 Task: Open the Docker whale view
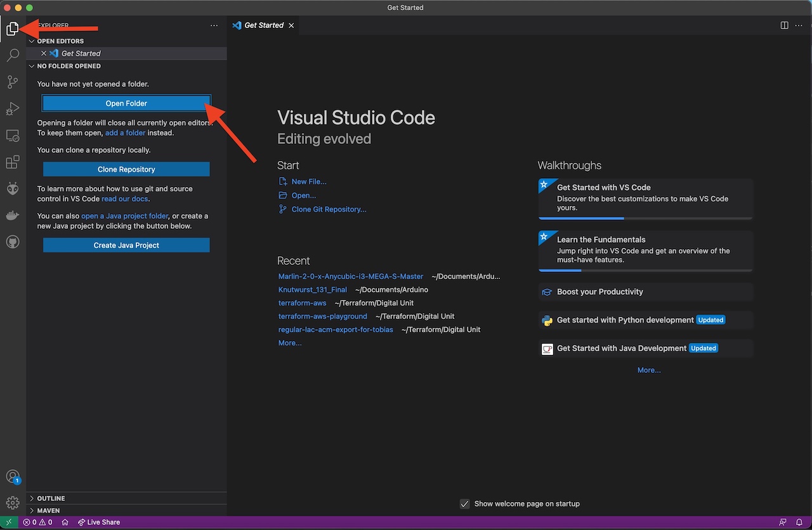13,216
